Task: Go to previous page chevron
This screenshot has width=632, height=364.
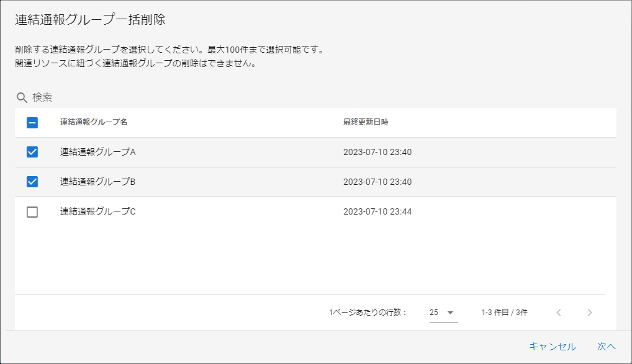Action: pos(558,313)
